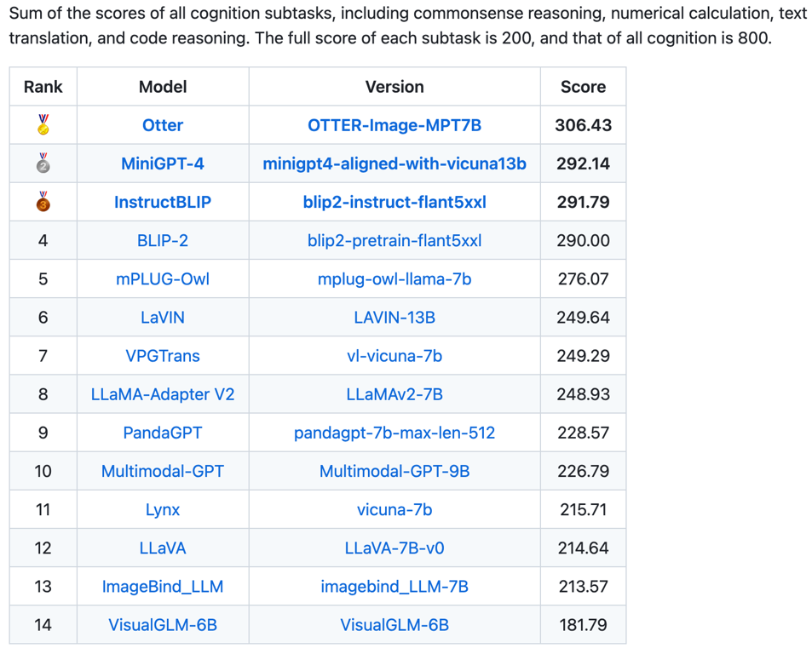Open the Multimodal-GPT-9B version link

click(x=394, y=472)
